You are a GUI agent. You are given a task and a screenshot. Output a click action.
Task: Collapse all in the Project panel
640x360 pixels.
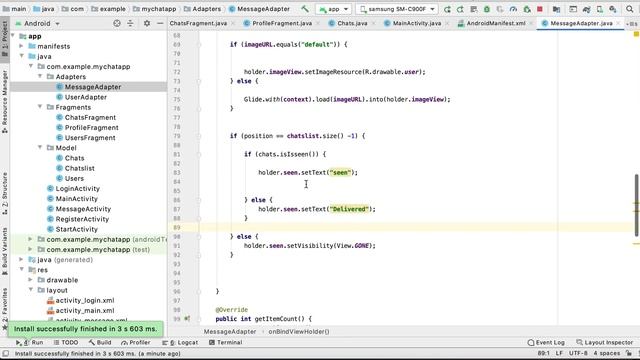pyautogui.click(x=130, y=24)
